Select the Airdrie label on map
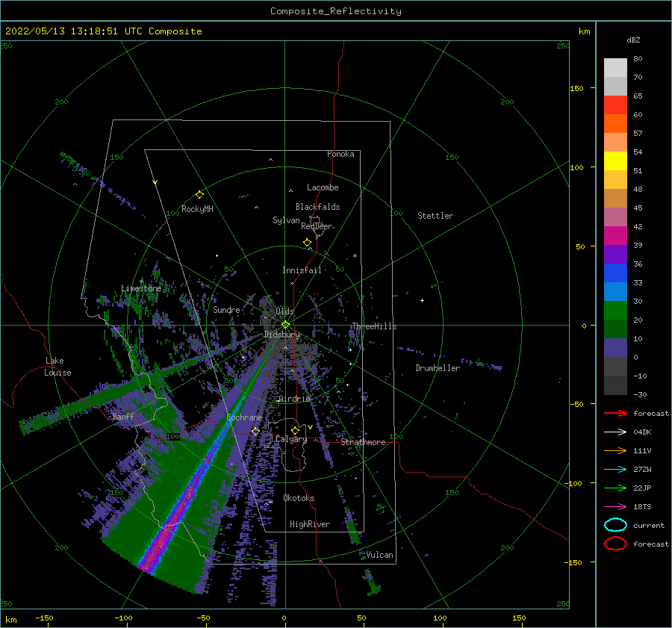Viewport: 672px width, 628px height. coord(294,399)
